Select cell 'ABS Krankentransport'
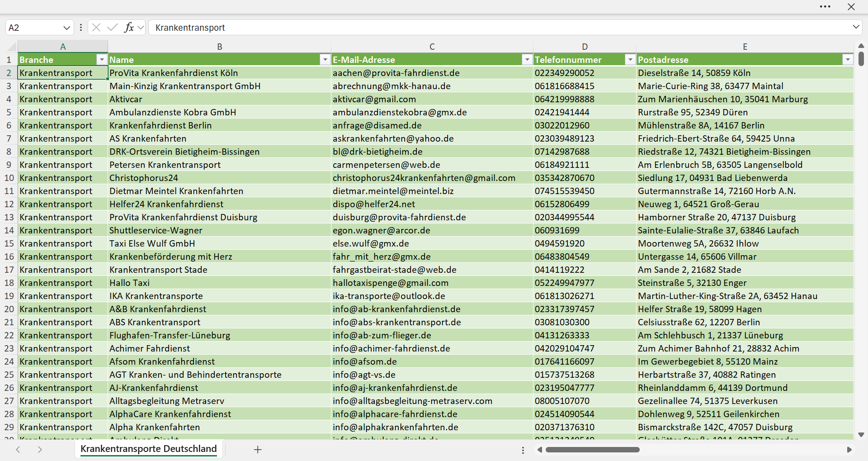The height and width of the screenshot is (461, 868). click(x=220, y=322)
